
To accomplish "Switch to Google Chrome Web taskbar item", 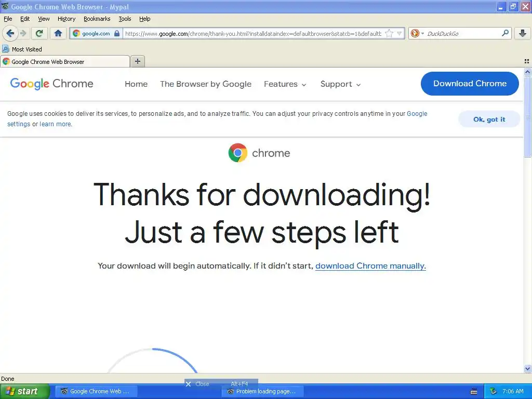I will 96,391.
